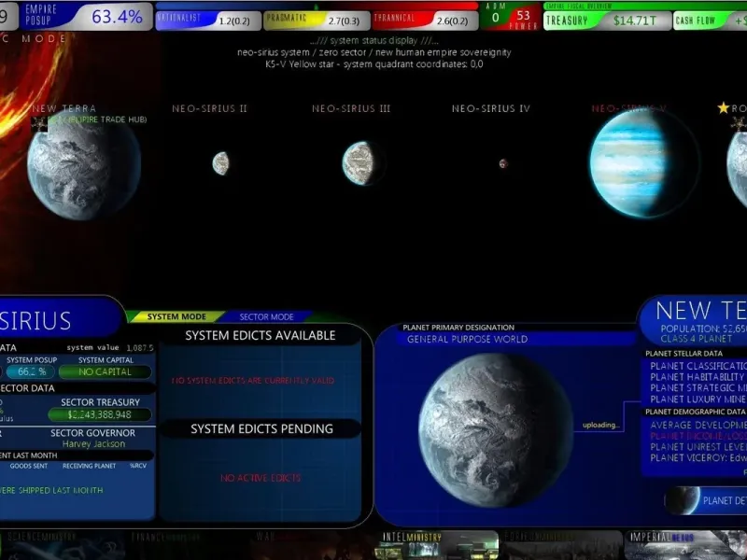Click the ADM value 0
The image size is (747, 560).
(496, 18)
